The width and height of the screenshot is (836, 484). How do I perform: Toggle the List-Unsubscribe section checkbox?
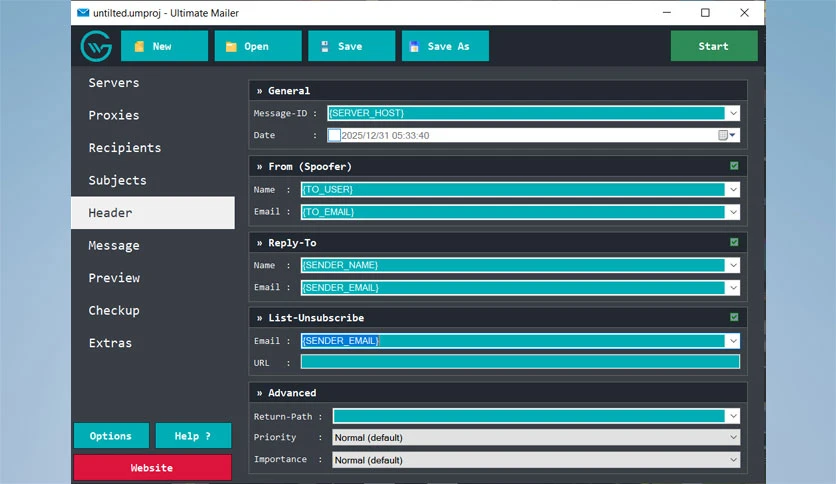734,317
